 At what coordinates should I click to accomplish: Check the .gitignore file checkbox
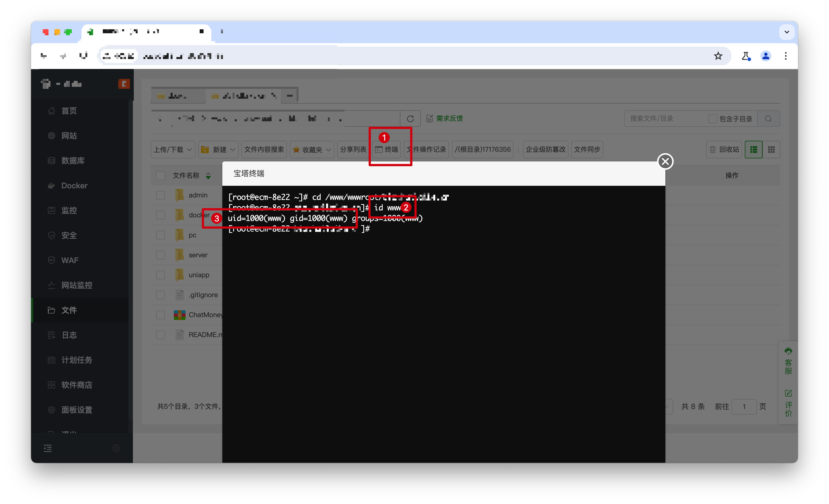(x=161, y=295)
